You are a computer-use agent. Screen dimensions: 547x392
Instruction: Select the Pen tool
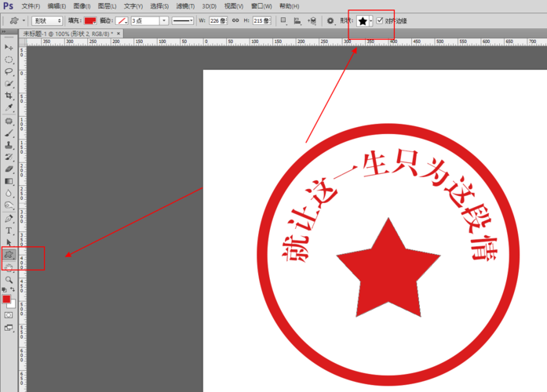(9, 219)
